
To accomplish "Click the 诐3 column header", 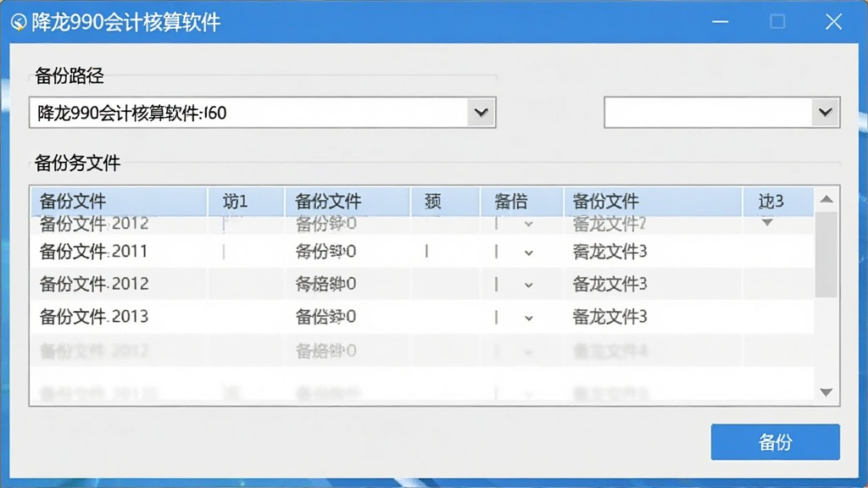I will (x=778, y=202).
